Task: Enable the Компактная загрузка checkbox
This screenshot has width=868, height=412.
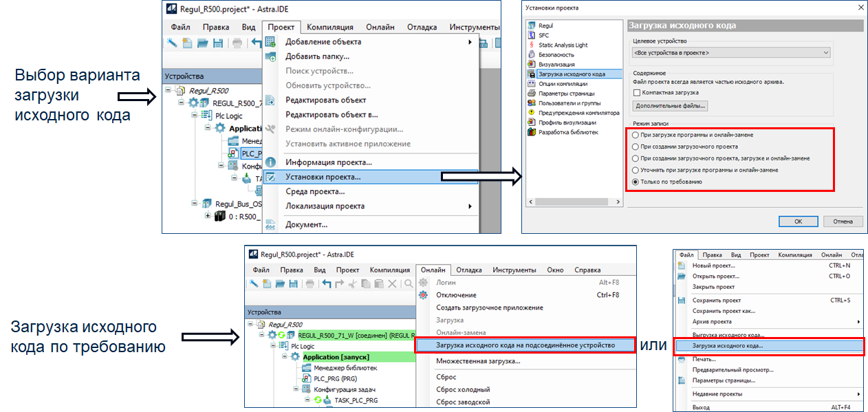Action: point(637,92)
